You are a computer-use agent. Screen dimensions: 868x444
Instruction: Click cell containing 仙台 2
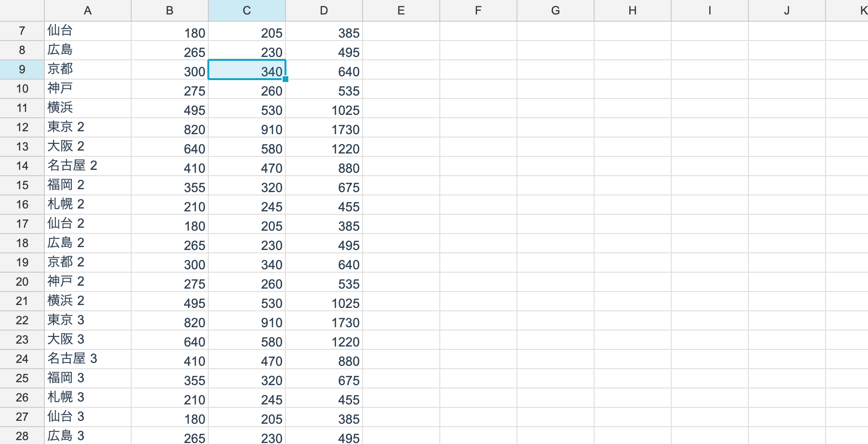(88, 224)
